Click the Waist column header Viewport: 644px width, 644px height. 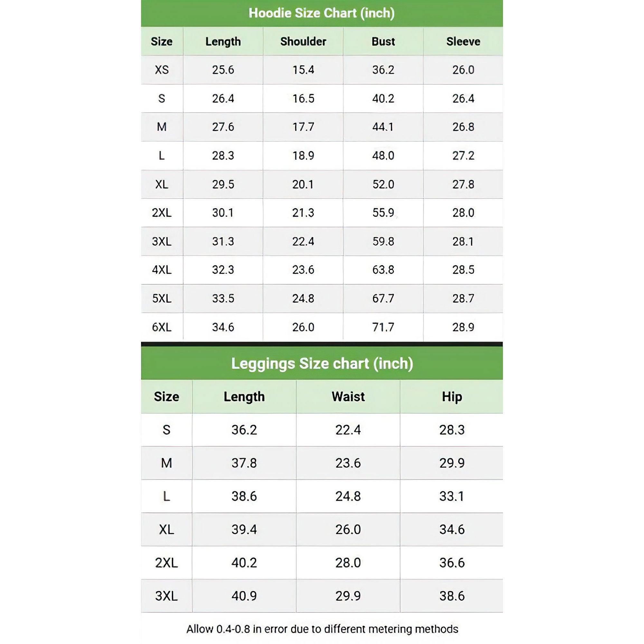point(348,397)
